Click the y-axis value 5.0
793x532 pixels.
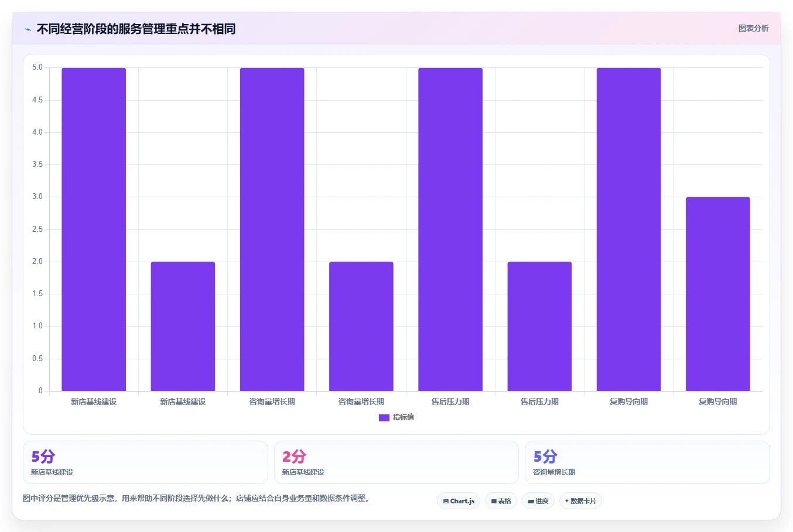[37, 67]
